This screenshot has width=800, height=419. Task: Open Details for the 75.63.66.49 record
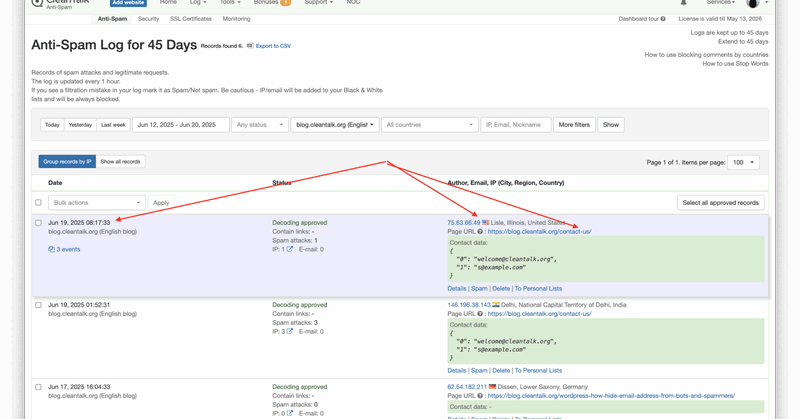coord(457,288)
